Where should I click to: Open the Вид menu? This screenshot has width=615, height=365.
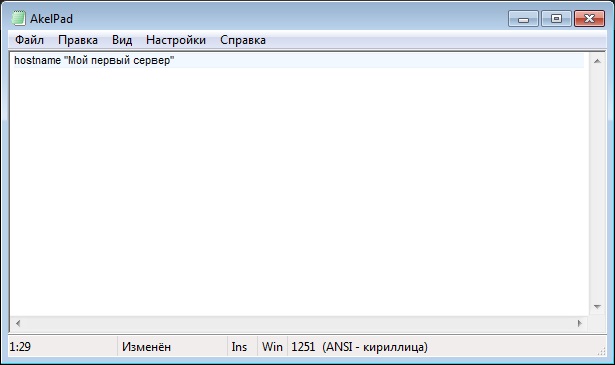(x=122, y=40)
